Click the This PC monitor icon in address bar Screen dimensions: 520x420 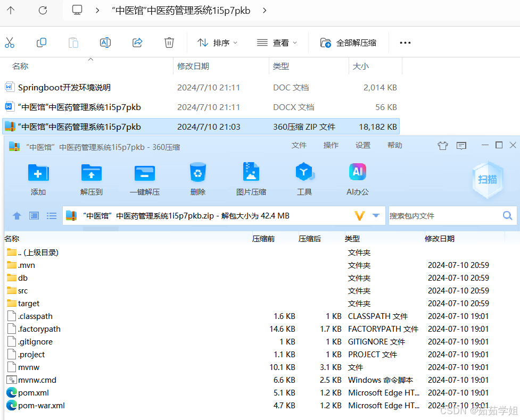tap(77, 10)
